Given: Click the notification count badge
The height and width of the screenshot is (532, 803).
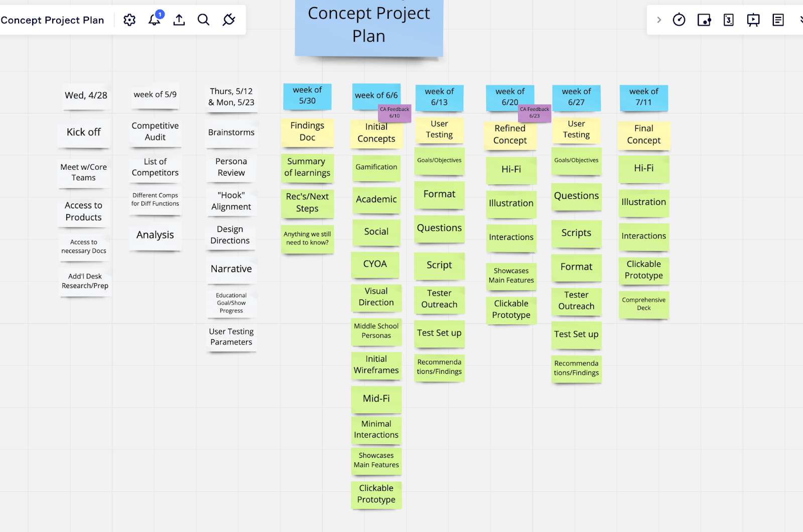Looking at the screenshot, I should click(160, 15).
